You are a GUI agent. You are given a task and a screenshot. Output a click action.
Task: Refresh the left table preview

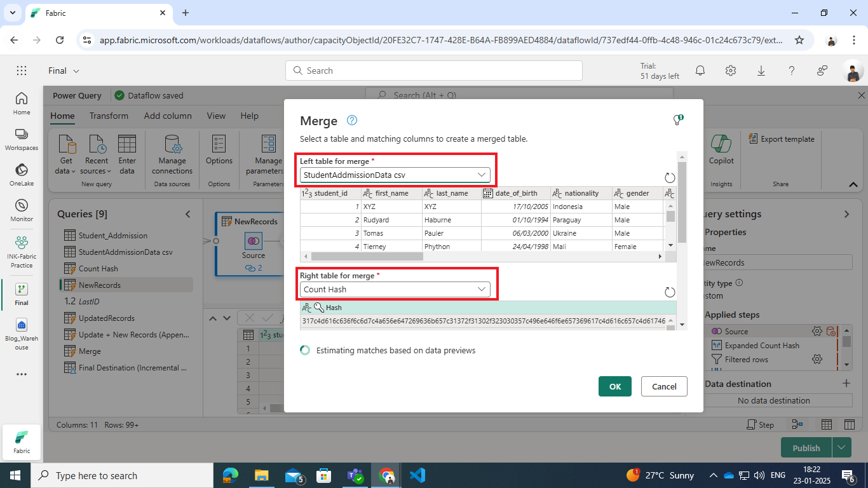click(670, 178)
